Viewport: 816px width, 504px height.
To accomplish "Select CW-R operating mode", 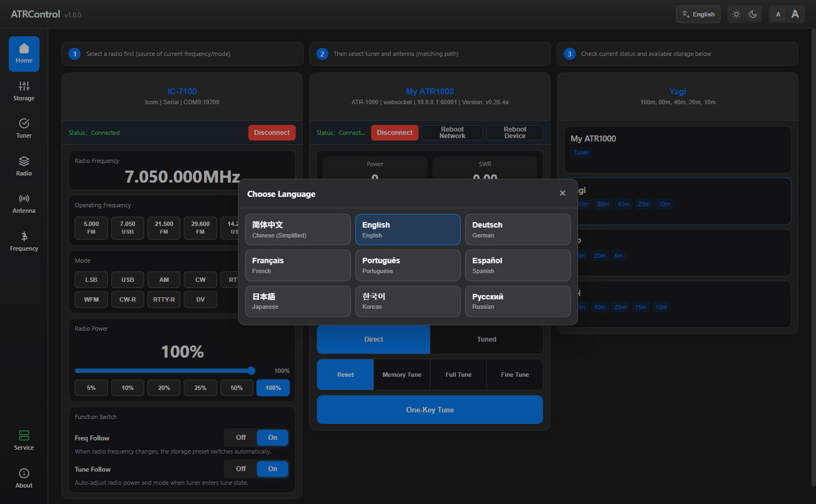I will [128, 299].
